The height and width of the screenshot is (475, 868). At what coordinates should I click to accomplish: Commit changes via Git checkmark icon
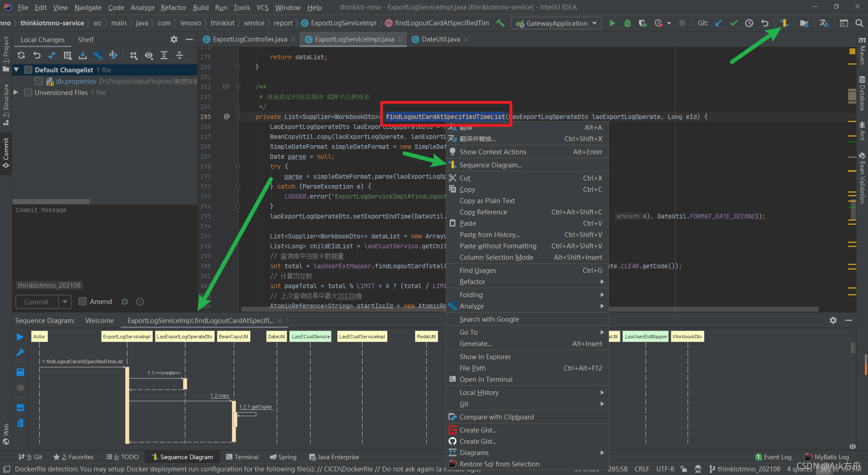coord(734,23)
